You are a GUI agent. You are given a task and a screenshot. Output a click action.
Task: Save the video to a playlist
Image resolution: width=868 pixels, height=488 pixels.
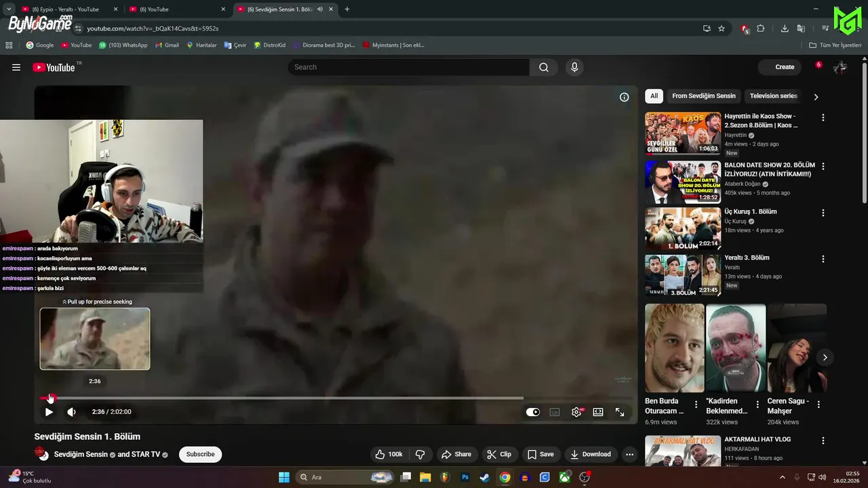pos(540,454)
